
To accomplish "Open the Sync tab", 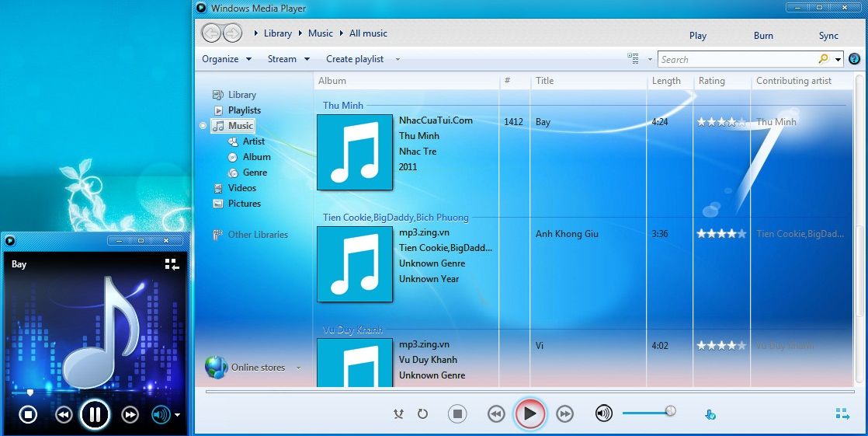I will click(828, 36).
